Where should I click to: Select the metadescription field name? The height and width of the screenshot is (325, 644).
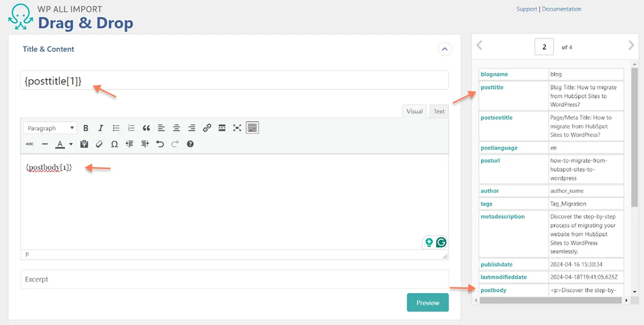[x=503, y=216]
